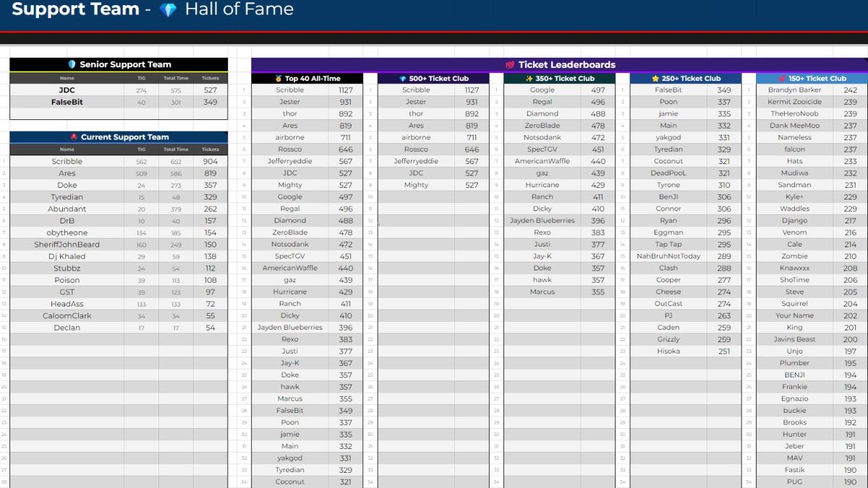Click the icon in 150+ Ticket Club header
The image size is (868, 488).
click(x=782, y=79)
